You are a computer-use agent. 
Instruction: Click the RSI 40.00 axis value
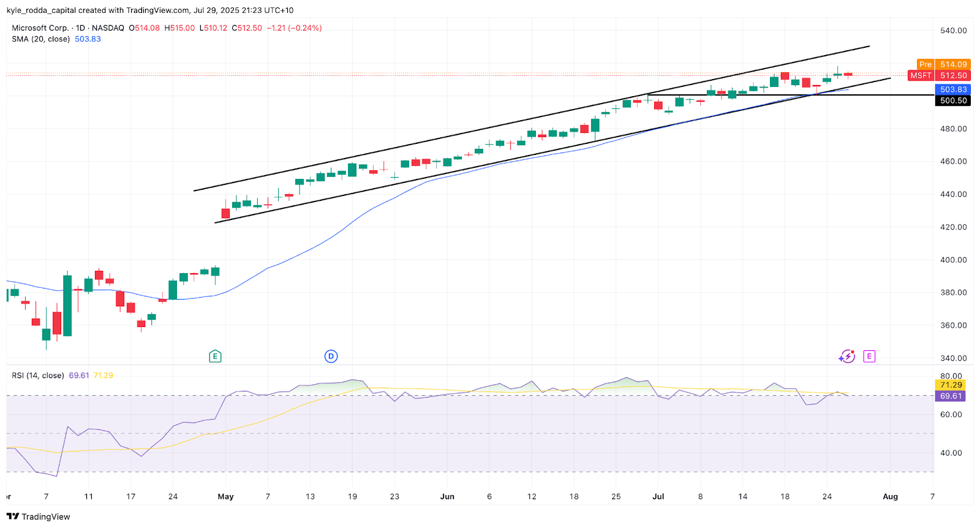(951, 453)
